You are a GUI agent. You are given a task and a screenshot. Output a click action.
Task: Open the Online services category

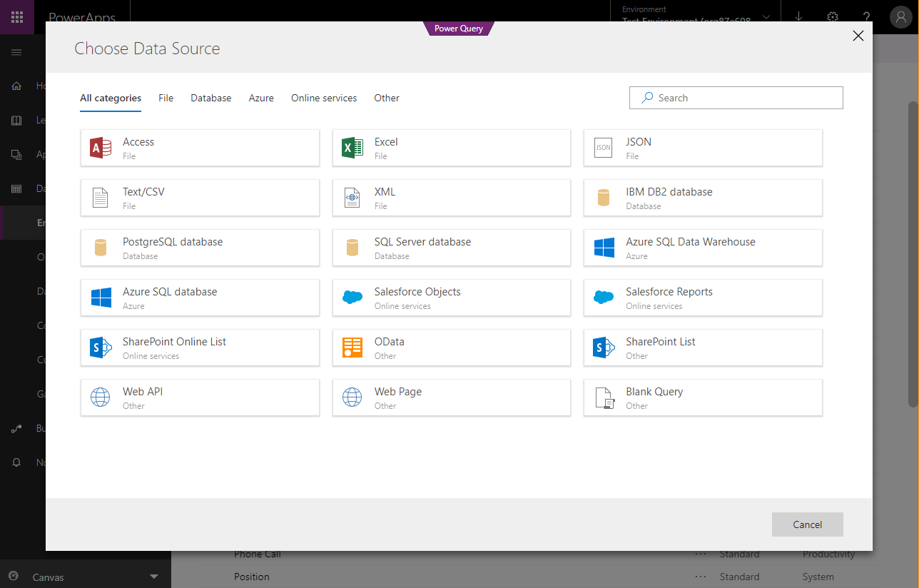pyautogui.click(x=323, y=98)
